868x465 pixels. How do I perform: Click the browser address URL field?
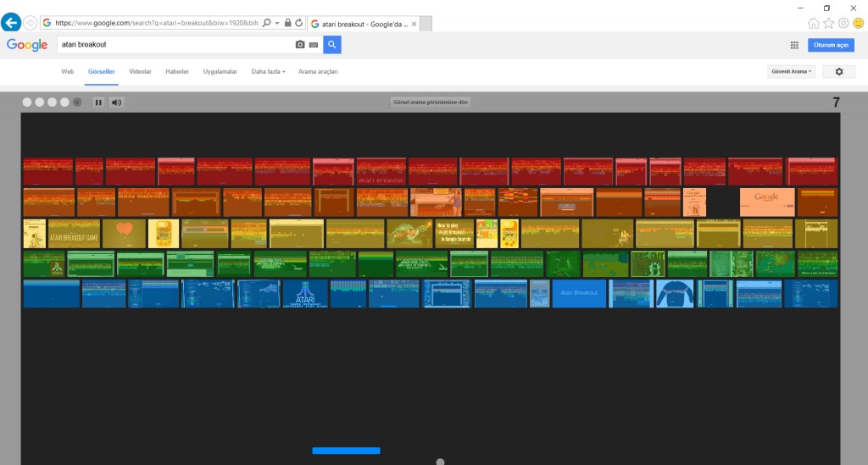[x=156, y=23]
